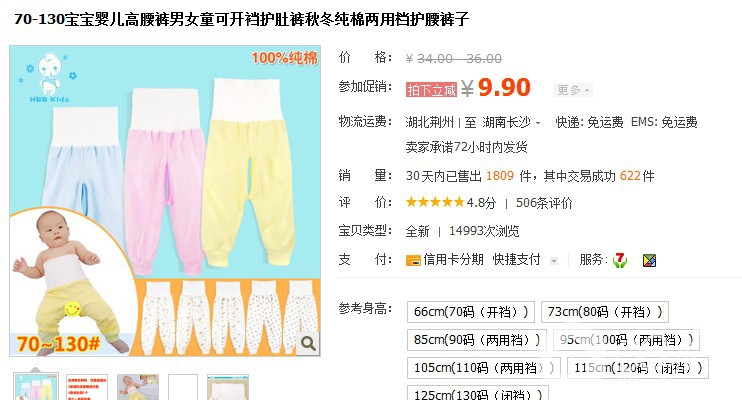
Task: Click the main product image of pants
Action: (x=165, y=201)
